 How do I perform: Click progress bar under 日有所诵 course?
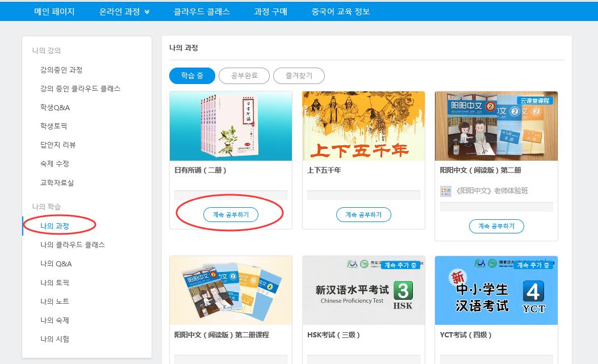231,195
